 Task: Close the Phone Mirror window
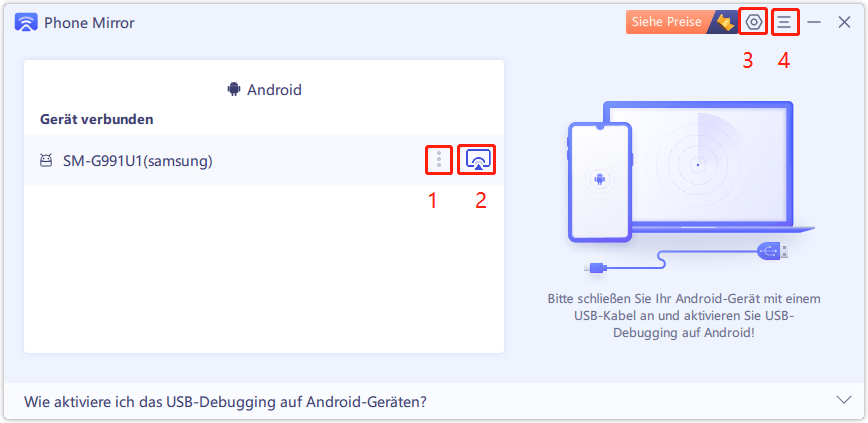(844, 22)
